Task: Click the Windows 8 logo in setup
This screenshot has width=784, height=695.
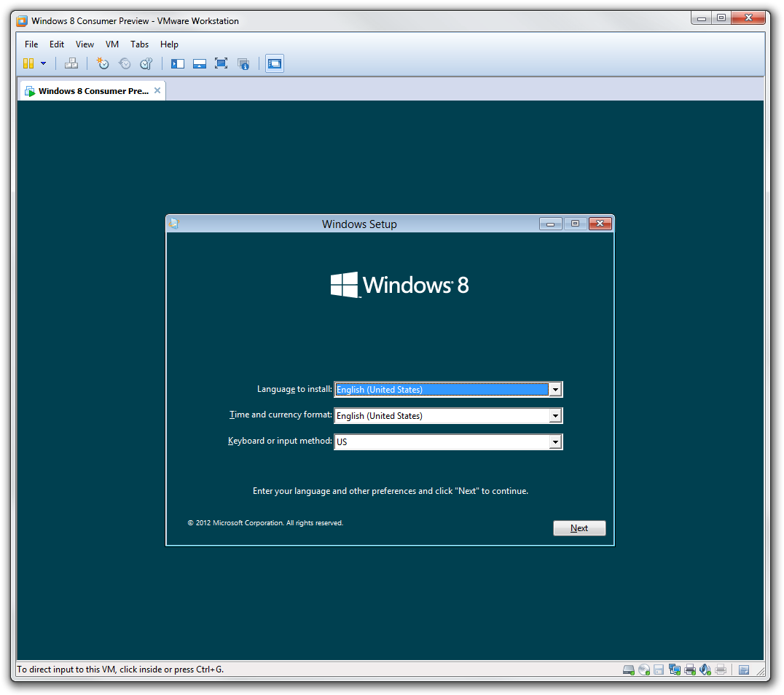Action: (399, 285)
